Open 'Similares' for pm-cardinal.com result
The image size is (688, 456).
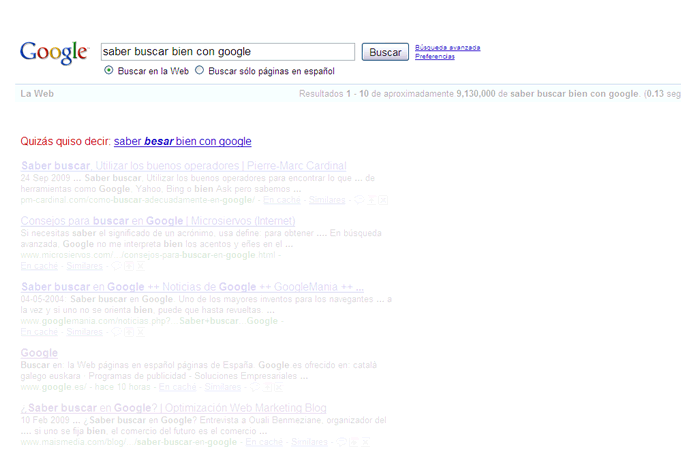[x=327, y=200]
